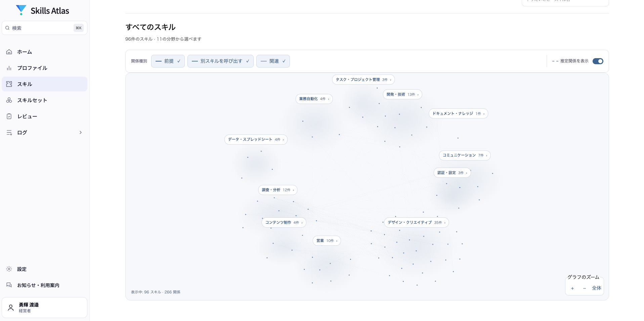Open the ドキュメント・ナレッジ 1件 category
Image resolution: width=644 pixels, height=321 pixels.
click(x=458, y=114)
